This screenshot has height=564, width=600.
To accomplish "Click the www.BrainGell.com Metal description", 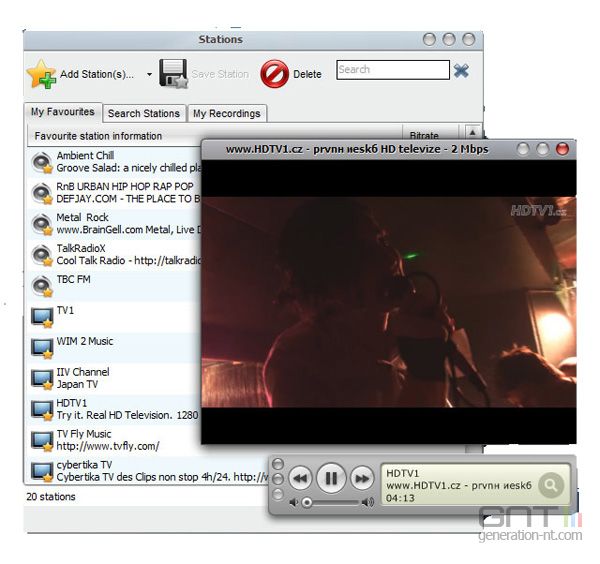I will [x=129, y=230].
